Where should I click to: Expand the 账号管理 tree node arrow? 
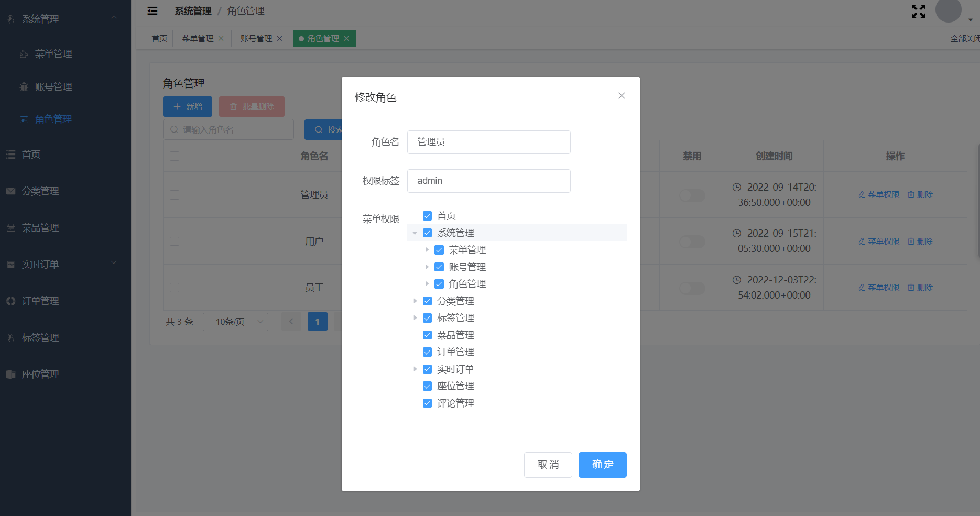coord(427,267)
